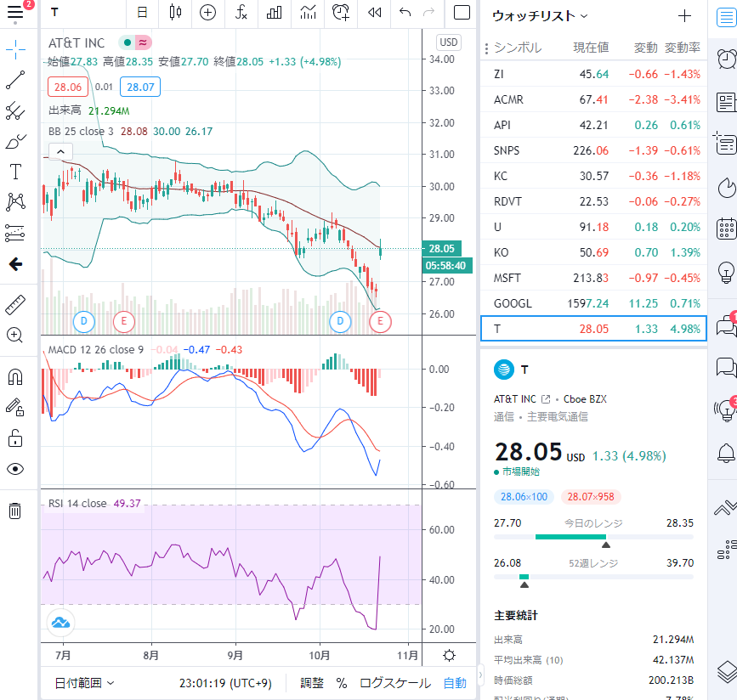Viewport: 737px width, 700px height.
Task: Collapse the indicator legend chevron
Action: (x=60, y=152)
